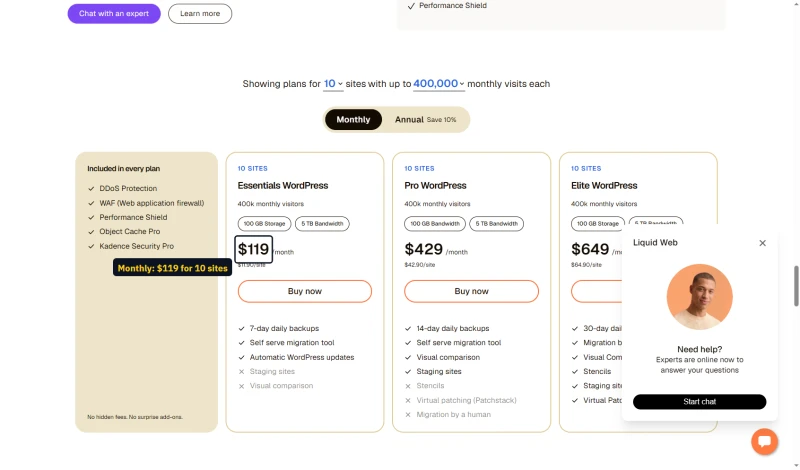Click the $64.90/site text in Elite plan
800x470 pixels.
click(x=586, y=265)
